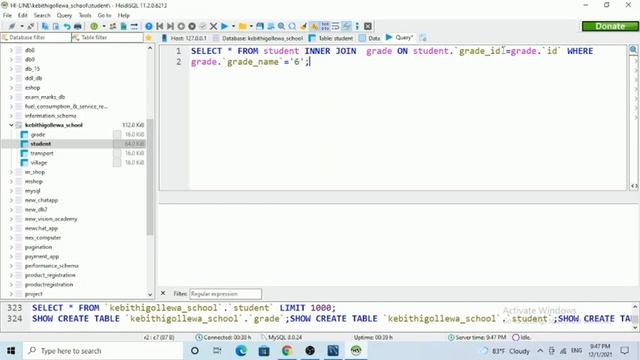Run the query with blue play icon
The image size is (640, 360).
(x=224, y=26)
